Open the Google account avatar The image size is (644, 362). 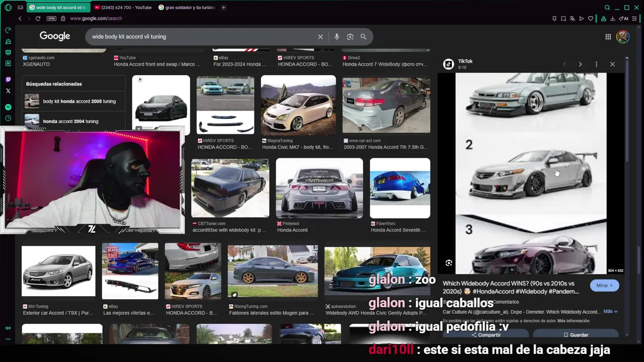(x=623, y=37)
